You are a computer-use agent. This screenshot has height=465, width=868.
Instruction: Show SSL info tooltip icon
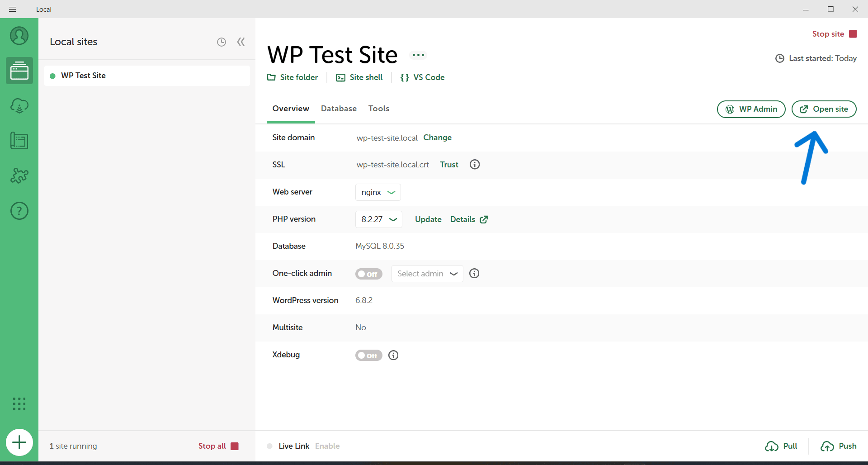point(475,164)
